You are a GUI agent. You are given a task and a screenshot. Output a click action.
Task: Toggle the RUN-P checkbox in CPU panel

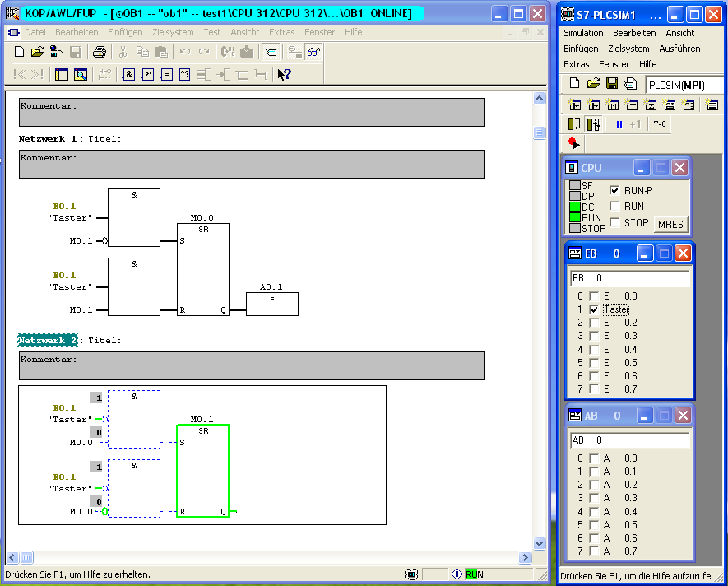614,190
